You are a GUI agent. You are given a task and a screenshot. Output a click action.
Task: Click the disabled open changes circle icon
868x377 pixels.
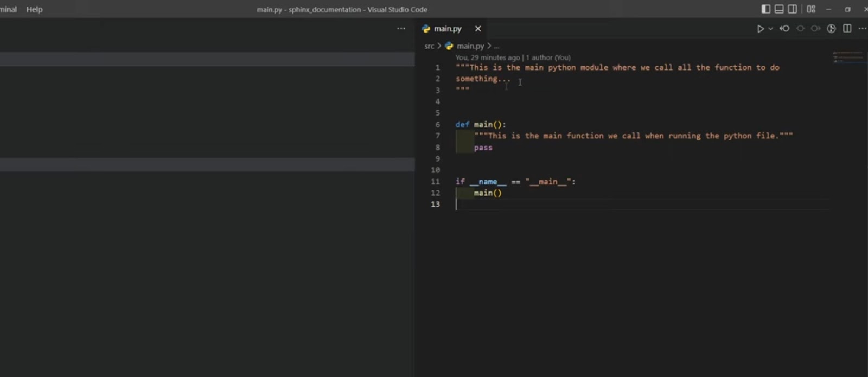(x=800, y=29)
